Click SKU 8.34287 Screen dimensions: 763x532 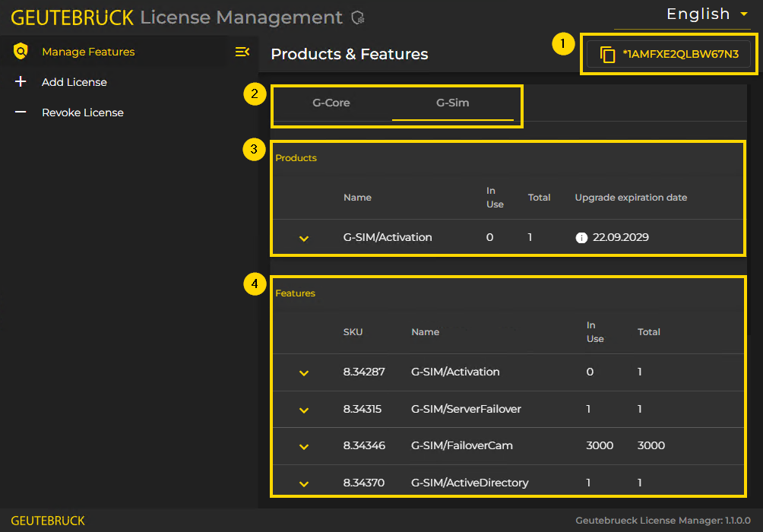[x=364, y=372]
